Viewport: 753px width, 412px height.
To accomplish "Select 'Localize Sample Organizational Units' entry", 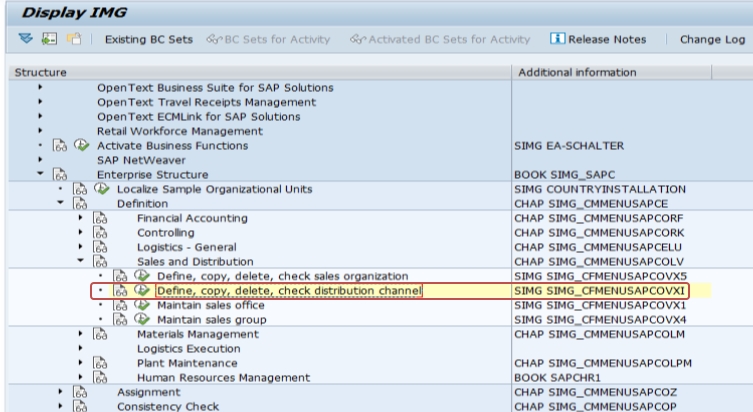I will (x=215, y=189).
